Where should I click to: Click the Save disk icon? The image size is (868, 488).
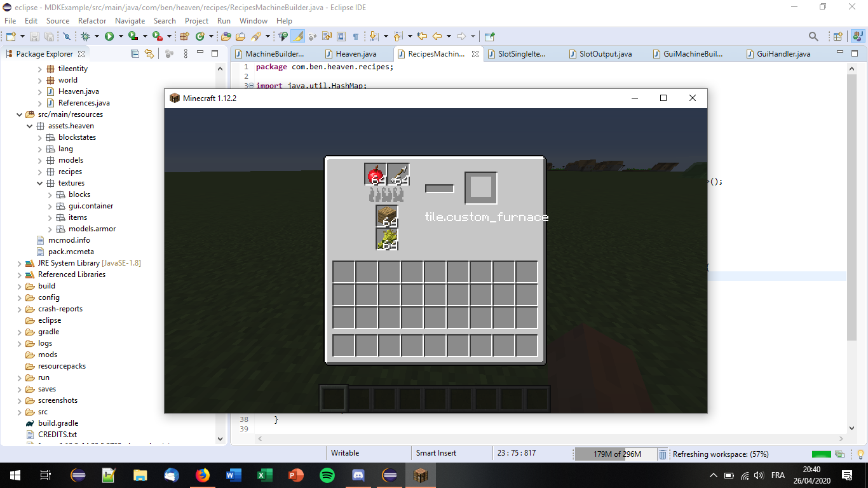pyautogui.click(x=34, y=36)
